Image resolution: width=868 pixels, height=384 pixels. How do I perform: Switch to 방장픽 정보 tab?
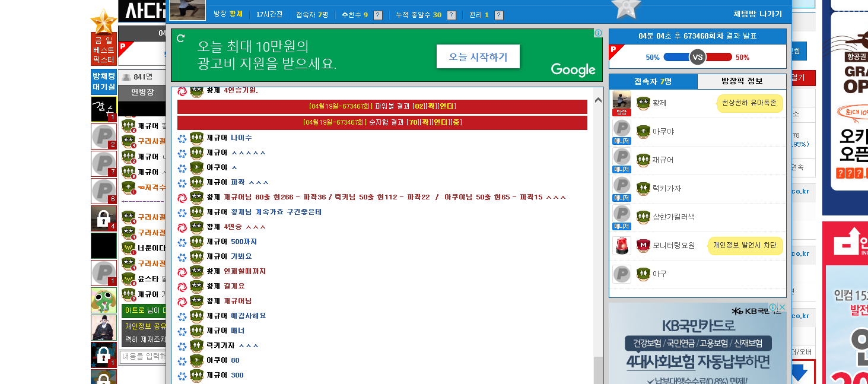tap(742, 81)
